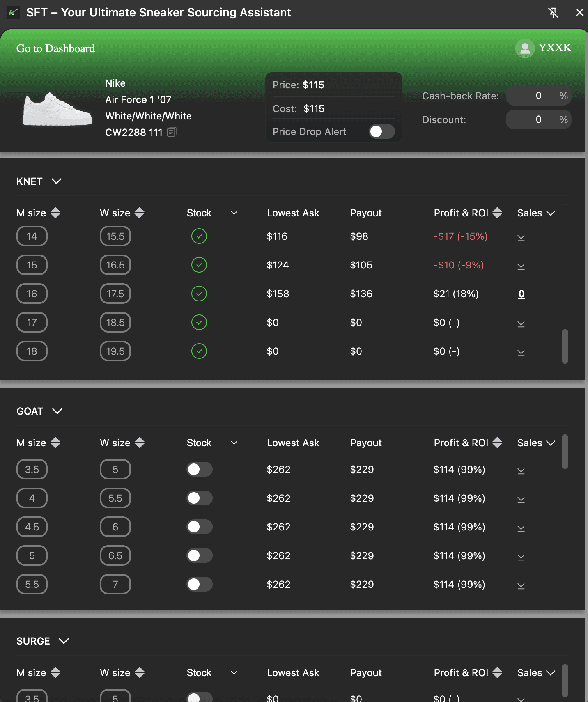Collapse the GOAT marketplace section

coord(57,411)
